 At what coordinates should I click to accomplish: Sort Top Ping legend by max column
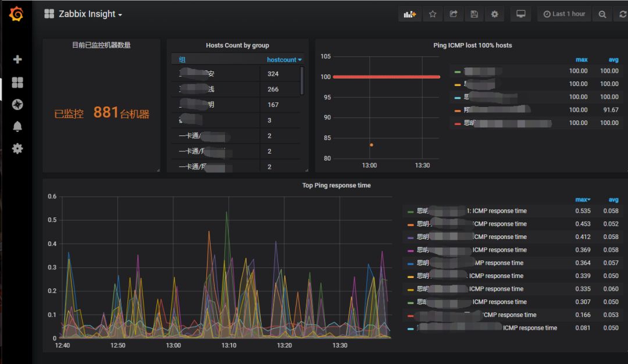point(583,199)
